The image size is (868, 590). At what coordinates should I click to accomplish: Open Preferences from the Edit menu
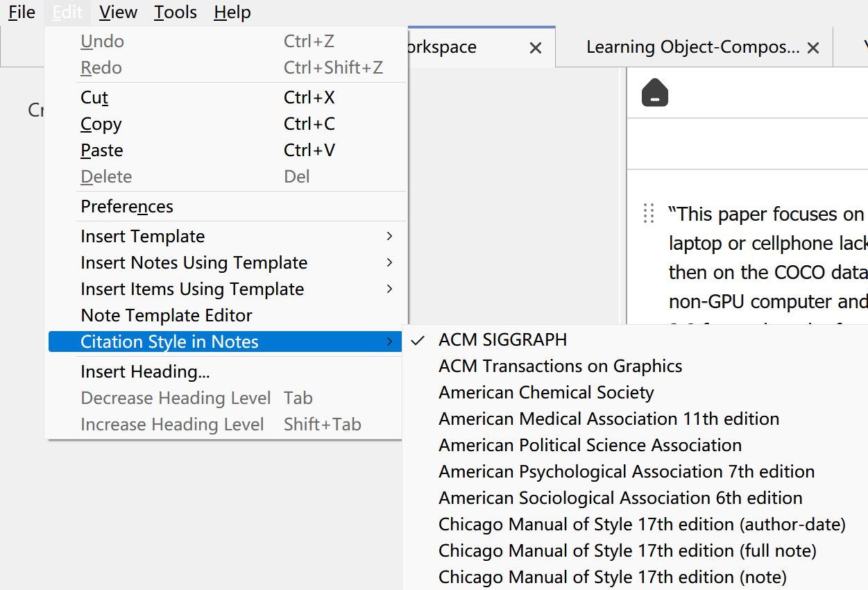coord(226,207)
